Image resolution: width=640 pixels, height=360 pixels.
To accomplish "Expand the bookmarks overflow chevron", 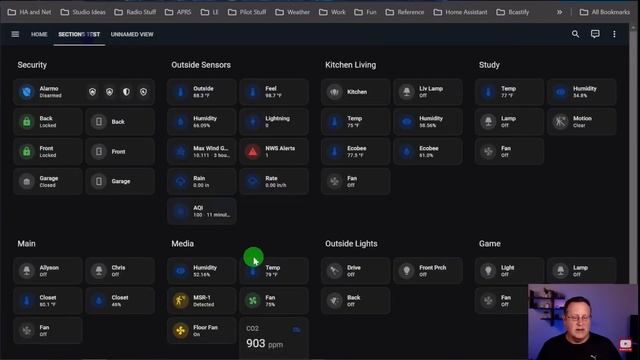I will click(560, 12).
